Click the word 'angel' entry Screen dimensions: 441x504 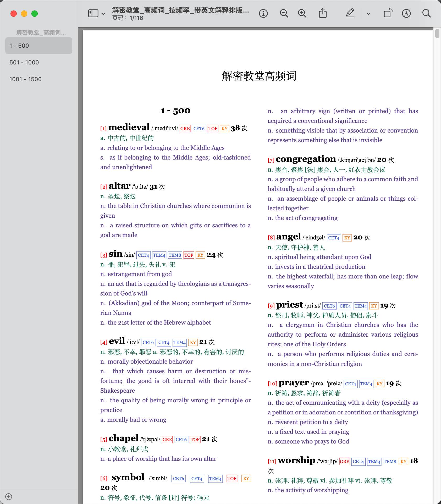point(288,237)
